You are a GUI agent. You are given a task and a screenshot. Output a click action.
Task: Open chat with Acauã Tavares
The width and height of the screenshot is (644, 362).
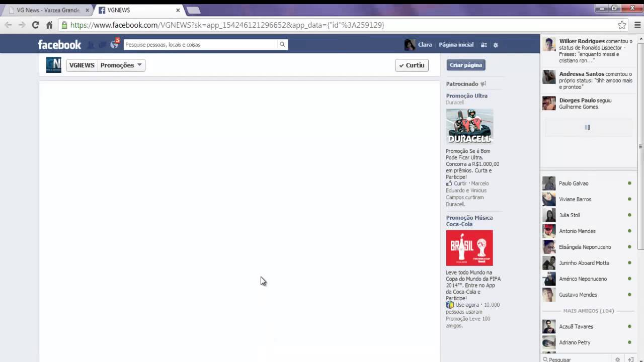click(x=588, y=327)
